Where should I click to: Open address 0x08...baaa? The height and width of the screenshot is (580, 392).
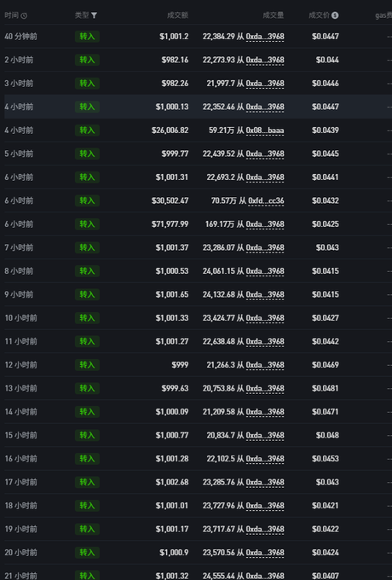click(265, 130)
